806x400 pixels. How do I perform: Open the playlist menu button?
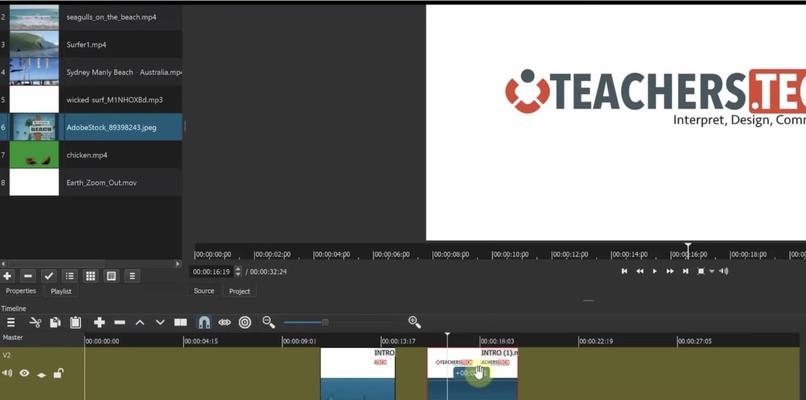132,276
